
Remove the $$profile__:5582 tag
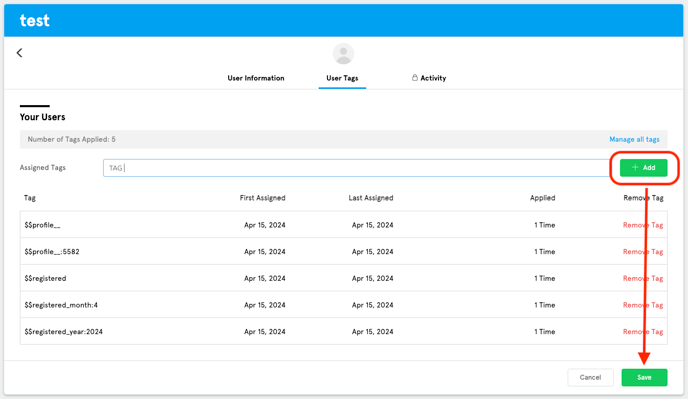click(643, 252)
